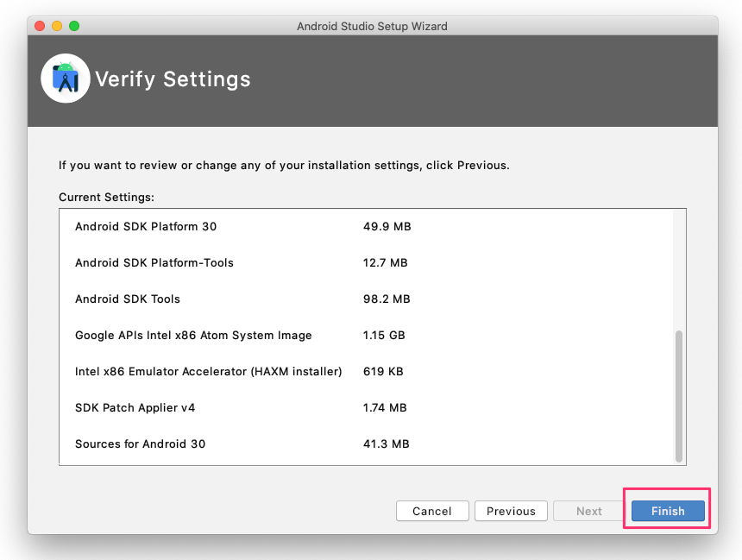Go back with the Previous button

pyautogui.click(x=511, y=511)
